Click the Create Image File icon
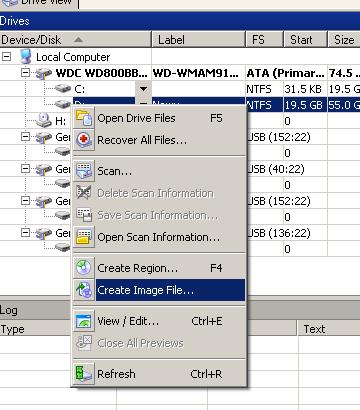The width and height of the screenshot is (360, 410). tap(84, 290)
